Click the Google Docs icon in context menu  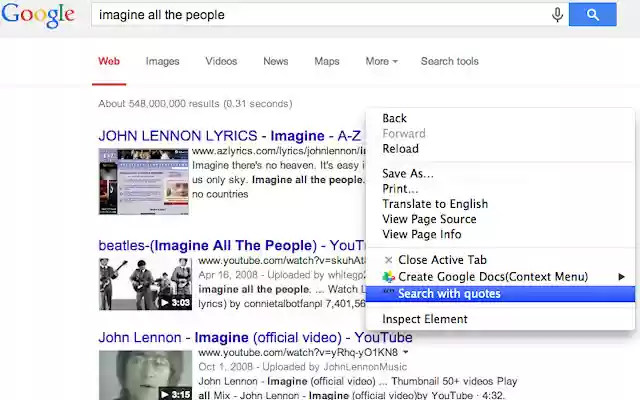(389, 277)
